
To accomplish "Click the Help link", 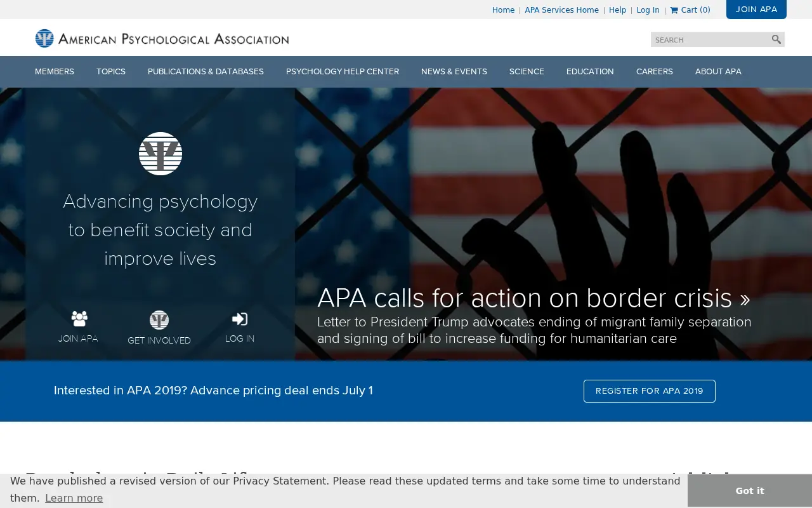I will (x=617, y=10).
